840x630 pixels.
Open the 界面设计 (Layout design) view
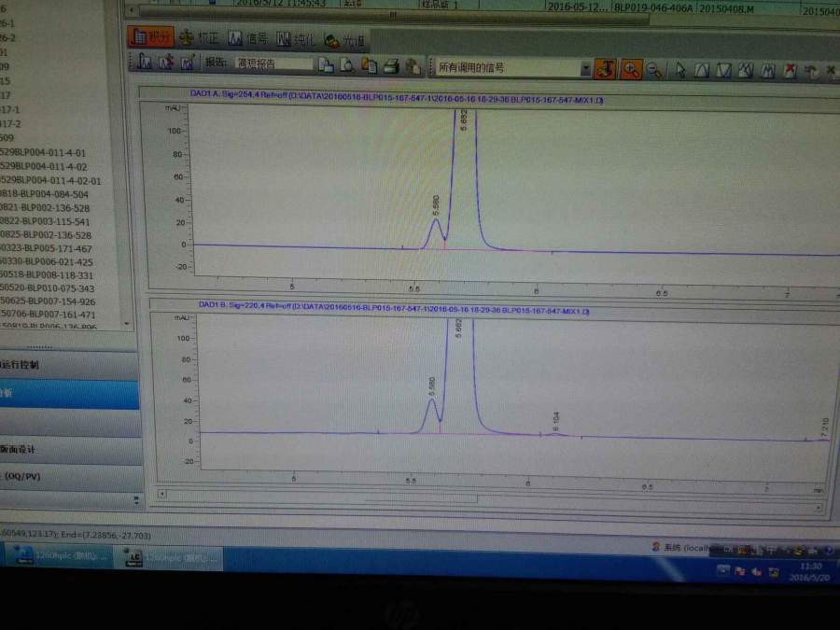[x=70, y=450]
